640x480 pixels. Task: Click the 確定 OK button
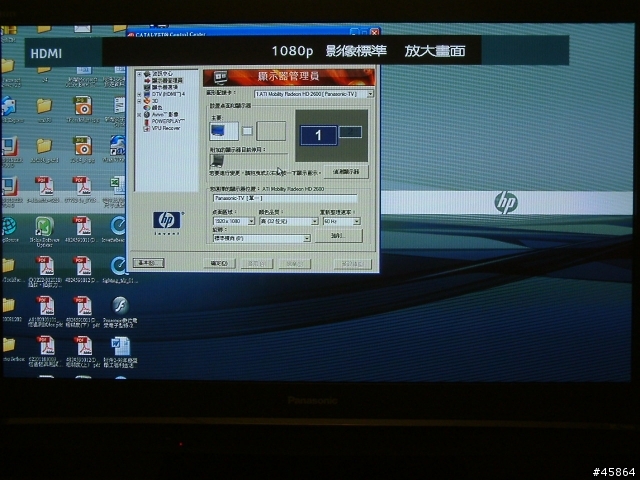pos(220,263)
